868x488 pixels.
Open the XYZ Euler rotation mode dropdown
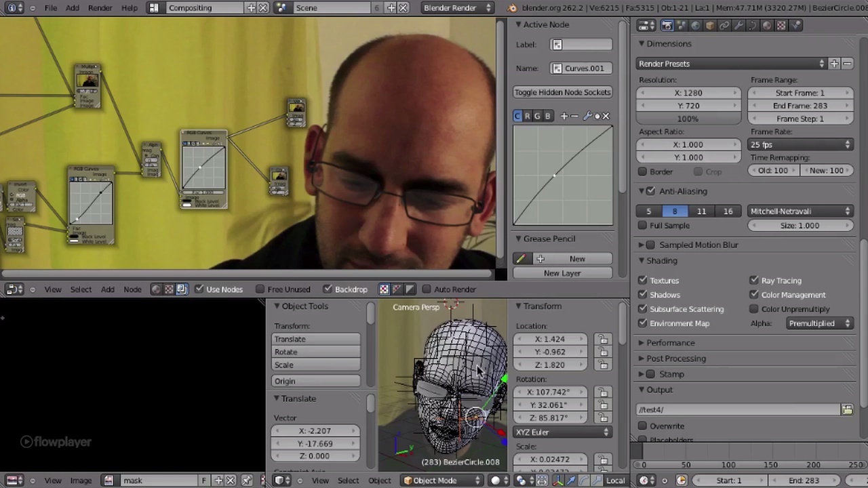click(x=562, y=432)
